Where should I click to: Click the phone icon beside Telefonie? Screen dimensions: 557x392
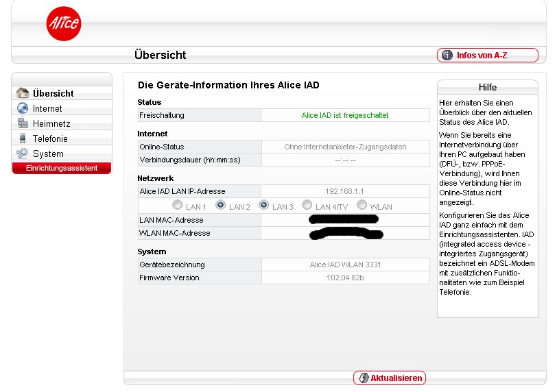23,138
